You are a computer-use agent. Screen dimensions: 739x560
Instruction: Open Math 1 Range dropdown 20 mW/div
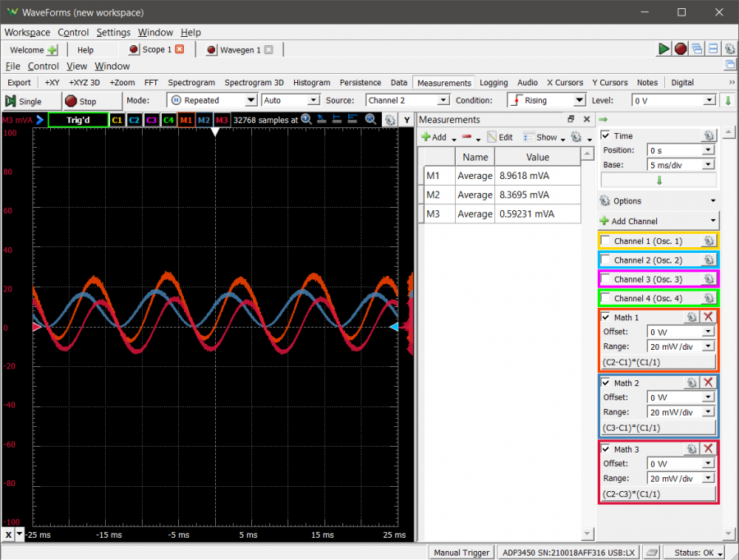[x=681, y=347]
